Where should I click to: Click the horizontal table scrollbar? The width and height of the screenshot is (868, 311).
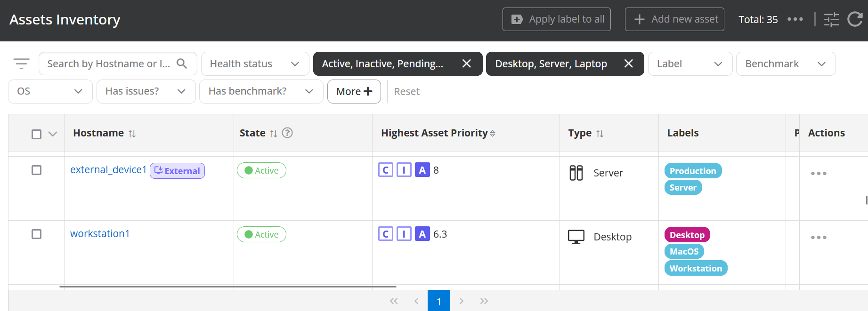tap(227, 286)
